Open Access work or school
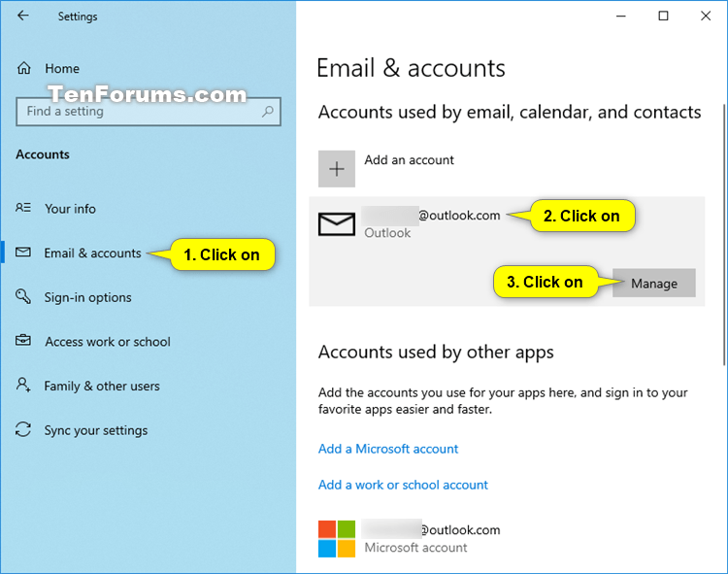Image resolution: width=728 pixels, height=574 pixels. pyautogui.click(x=108, y=342)
